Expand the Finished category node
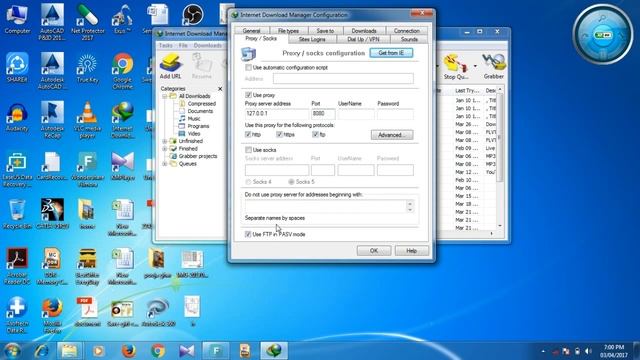Screen dimensions: 640x360 [164, 149]
